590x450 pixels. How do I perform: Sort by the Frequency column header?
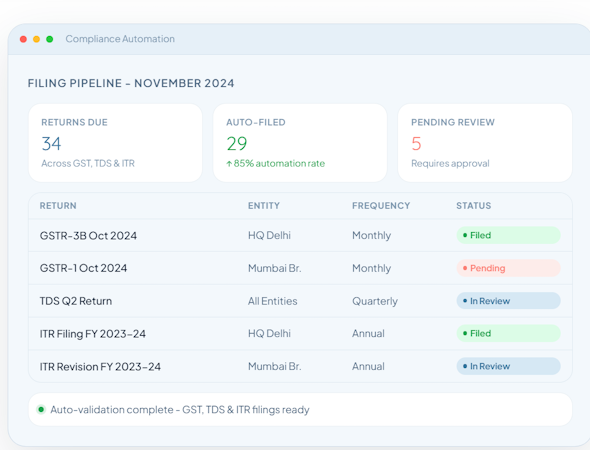click(x=381, y=206)
